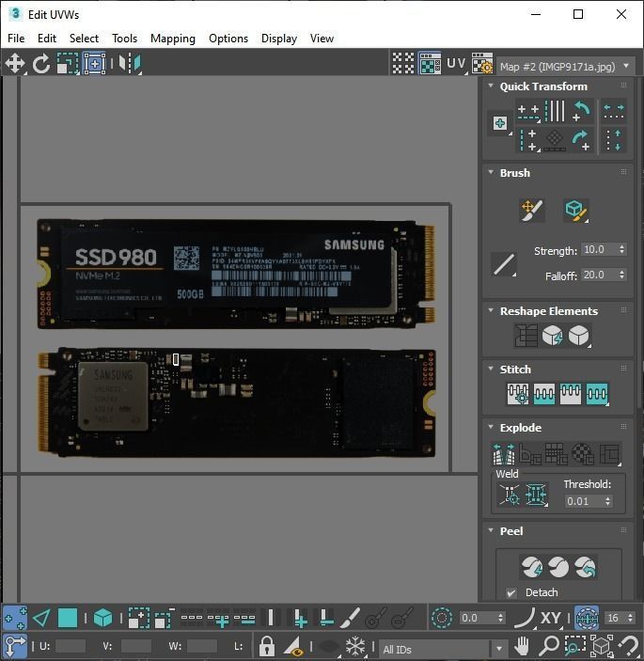The image size is (644, 661).
Task: Open the Display menu
Action: 279,39
